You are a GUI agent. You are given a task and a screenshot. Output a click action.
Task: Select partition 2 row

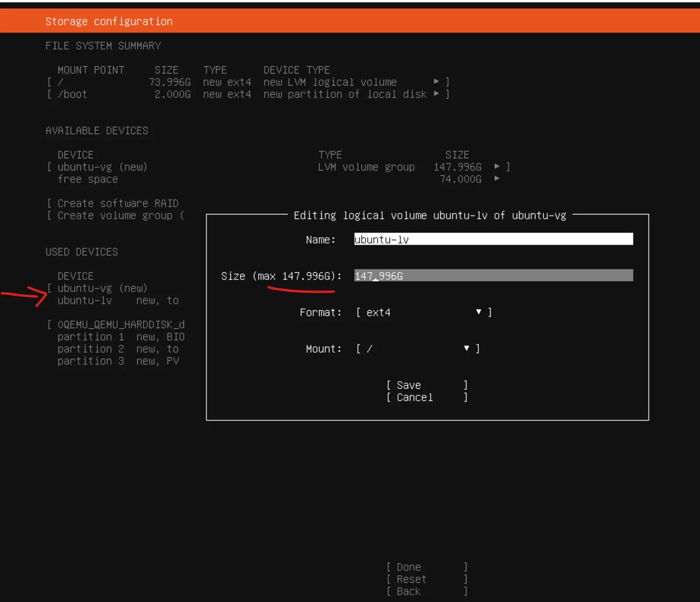(118, 349)
